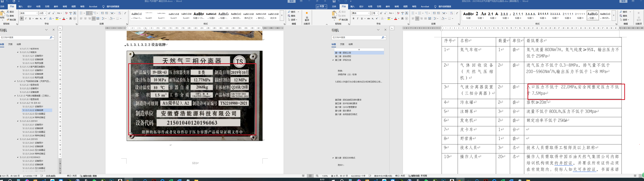The width and height of the screenshot is (644, 181).
Task: Toggle strikethrough in the left Word window
Action: [37, 18]
